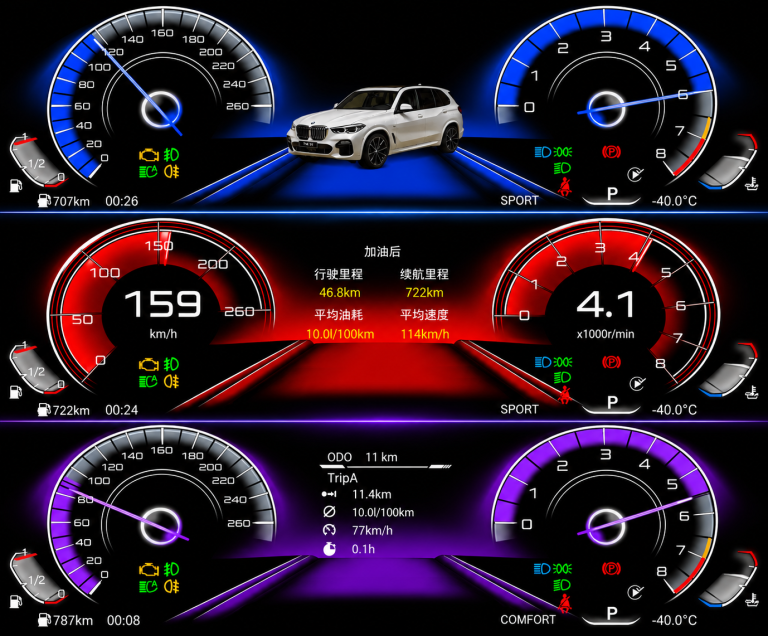This screenshot has width=768, height=636.
Task: Click fuel range icon next to 722km footer
Action: pos(45,410)
